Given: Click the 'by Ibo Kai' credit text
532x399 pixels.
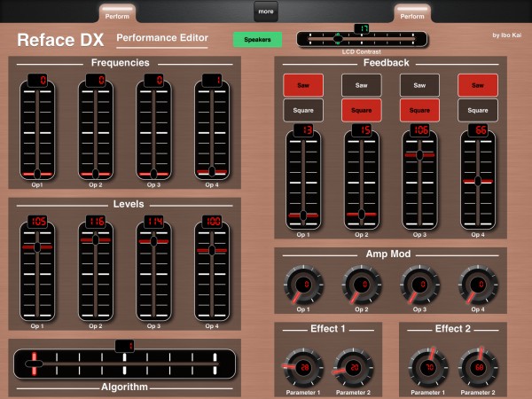Looking at the screenshot, I should 507,35.
